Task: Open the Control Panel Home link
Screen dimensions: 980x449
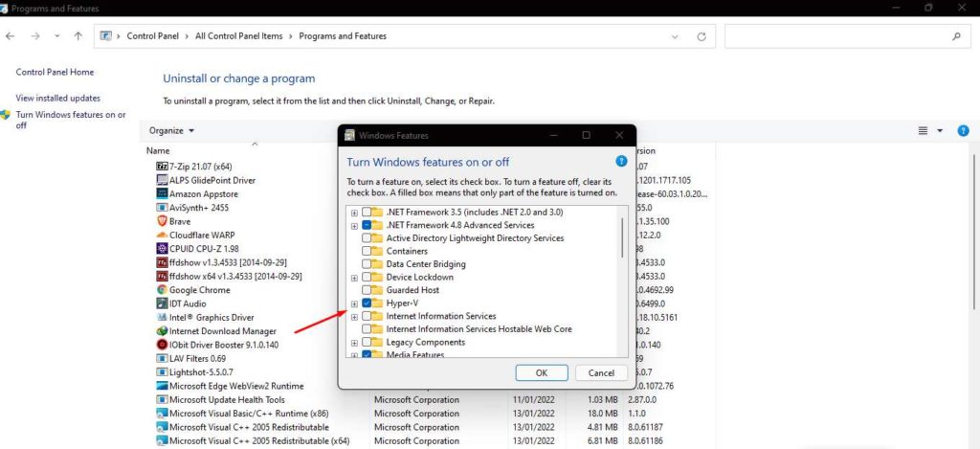Action: (55, 72)
